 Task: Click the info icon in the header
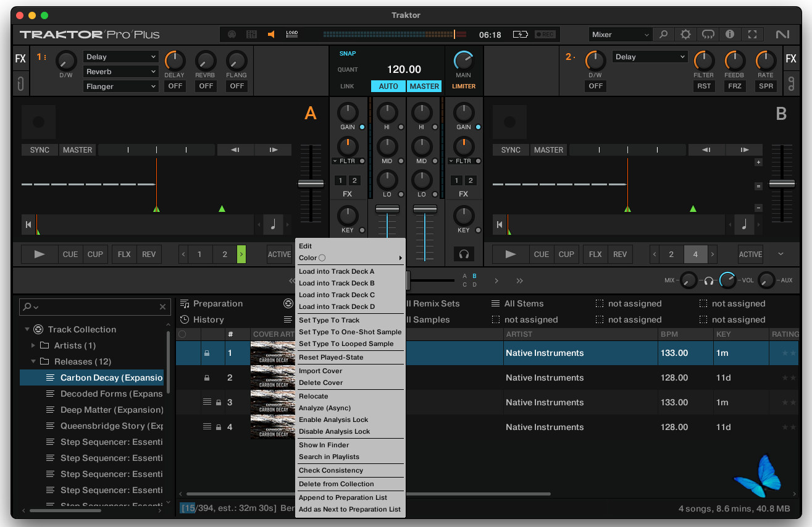click(730, 35)
